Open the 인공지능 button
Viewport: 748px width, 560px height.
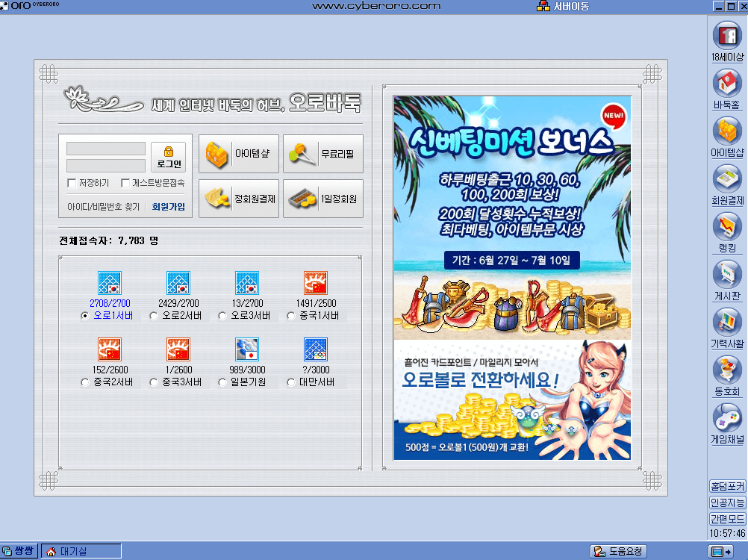728,503
